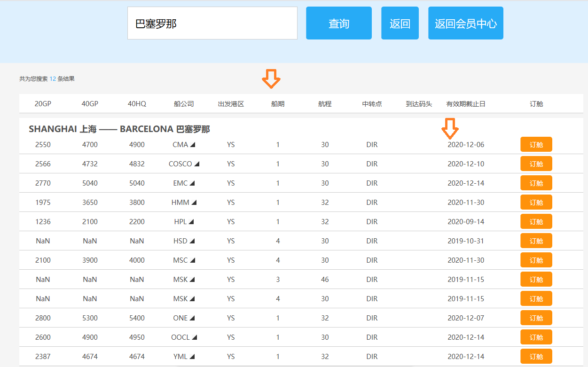Expand ONE carrier details triangle

tap(192, 318)
